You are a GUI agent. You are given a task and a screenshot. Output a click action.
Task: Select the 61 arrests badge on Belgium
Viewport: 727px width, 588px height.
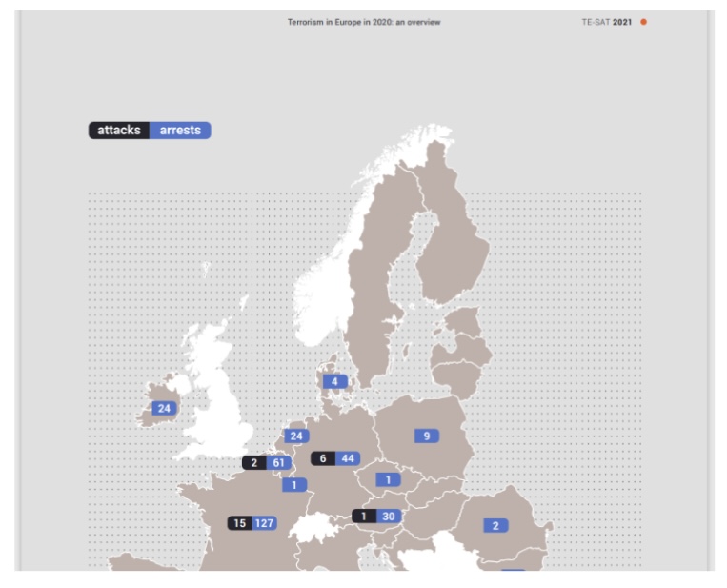[x=279, y=463]
